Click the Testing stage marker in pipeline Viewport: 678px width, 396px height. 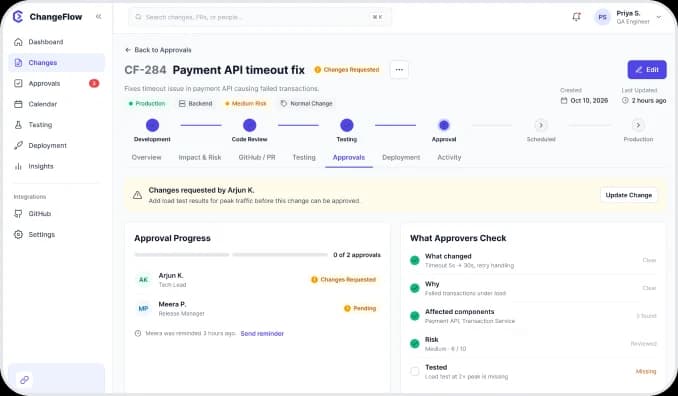(x=347, y=125)
